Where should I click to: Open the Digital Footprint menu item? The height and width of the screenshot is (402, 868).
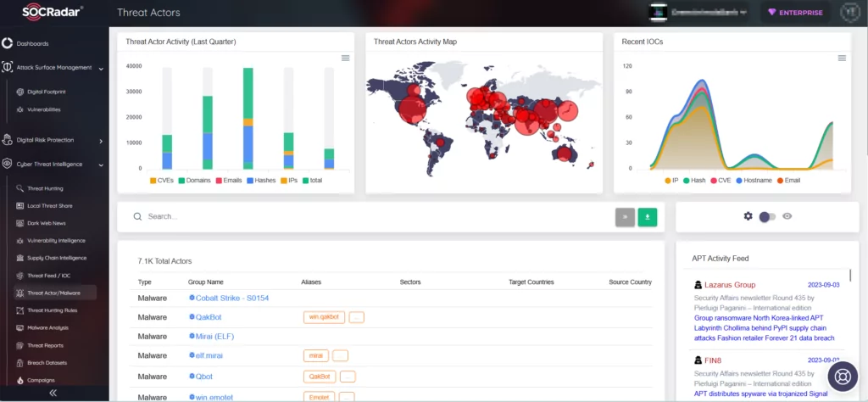point(47,92)
